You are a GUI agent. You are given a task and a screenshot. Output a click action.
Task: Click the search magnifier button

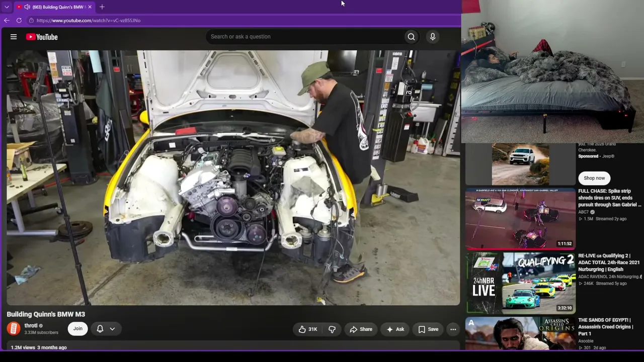click(411, 37)
